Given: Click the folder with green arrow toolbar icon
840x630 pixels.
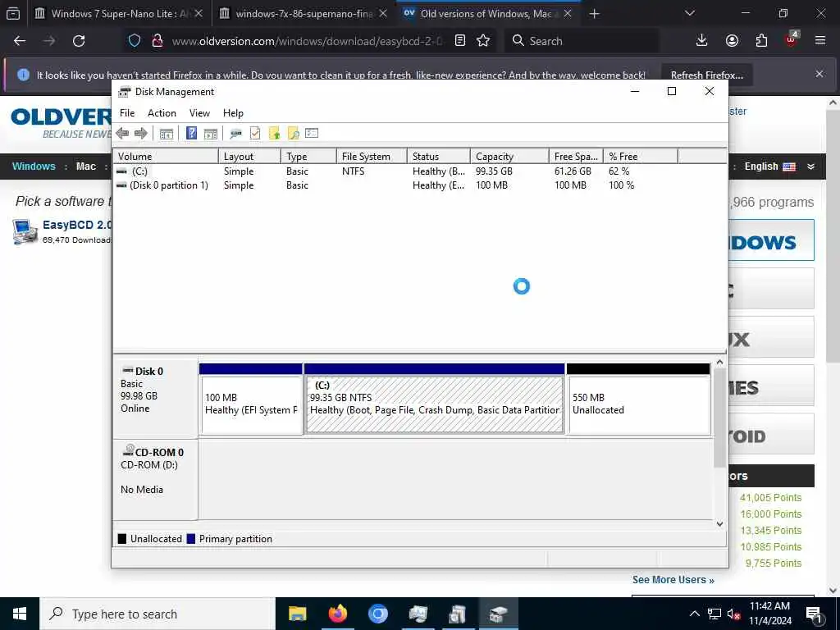Looking at the screenshot, I should [274, 134].
